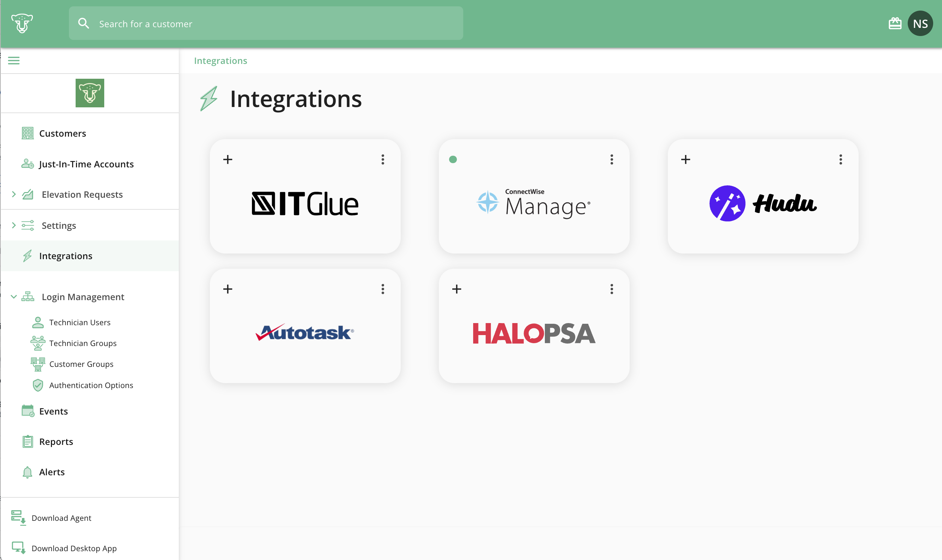Click the Integrations lightning icon in sidebar
This screenshot has height=560, width=942.
28,256
